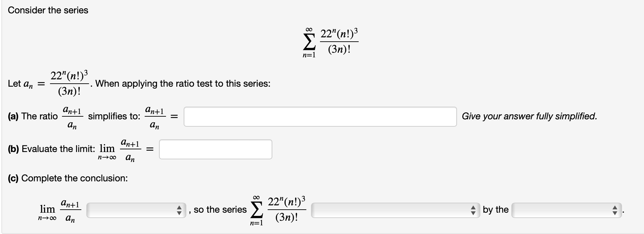Viewport: 644px width, 234px height.
Task: Place cursor in the limit evaluation field
Action: click(215, 149)
